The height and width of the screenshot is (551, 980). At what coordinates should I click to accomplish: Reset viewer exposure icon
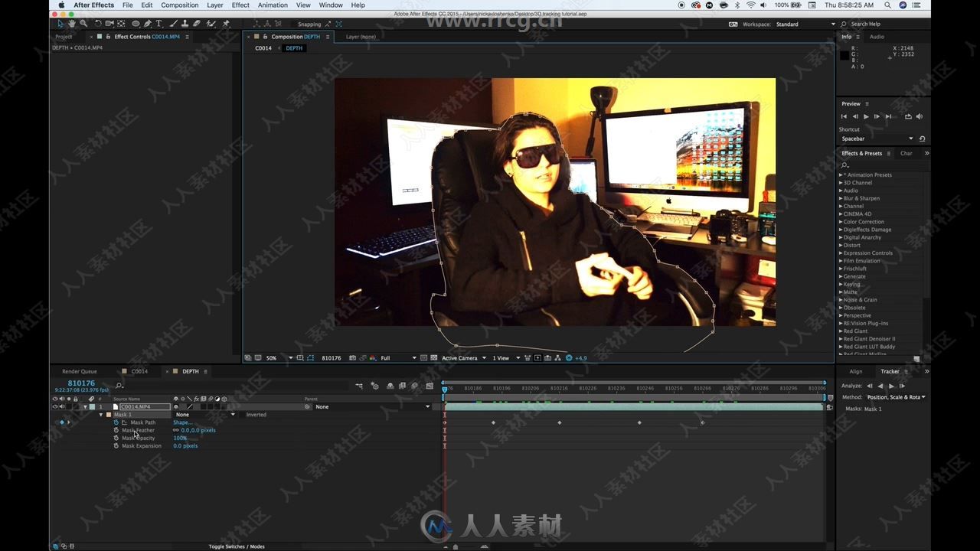click(x=569, y=357)
